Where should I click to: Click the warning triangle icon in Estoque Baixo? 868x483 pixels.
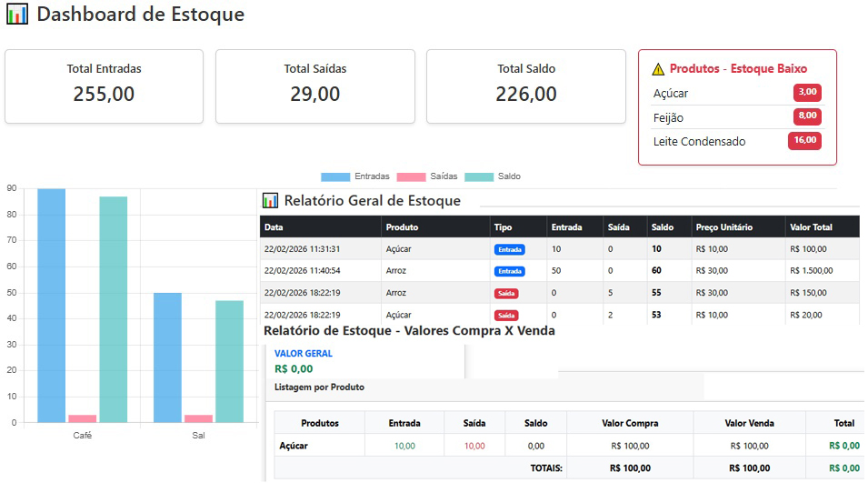658,69
